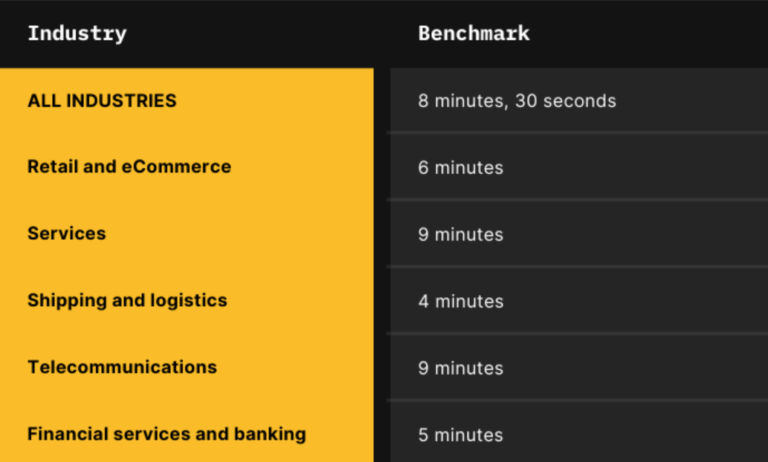This screenshot has width=768, height=462.
Task: Click the word INDUSTRIES in yellow column
Action: tap(121, 100)
